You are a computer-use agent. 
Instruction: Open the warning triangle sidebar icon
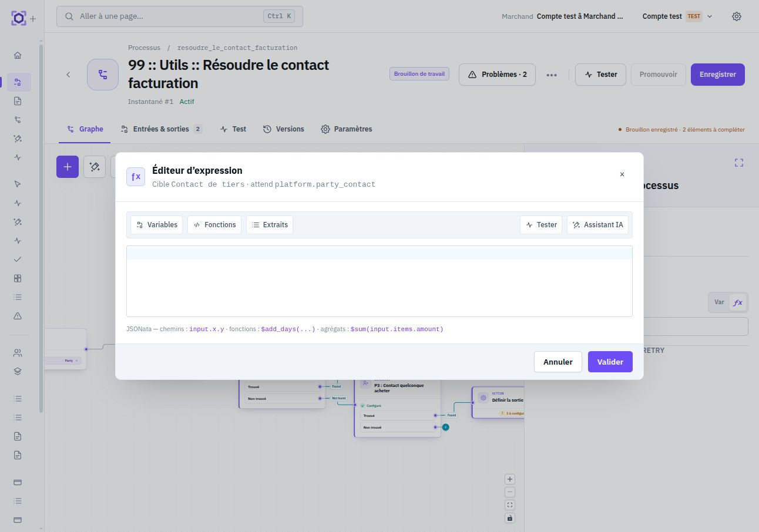click(18, 316)
